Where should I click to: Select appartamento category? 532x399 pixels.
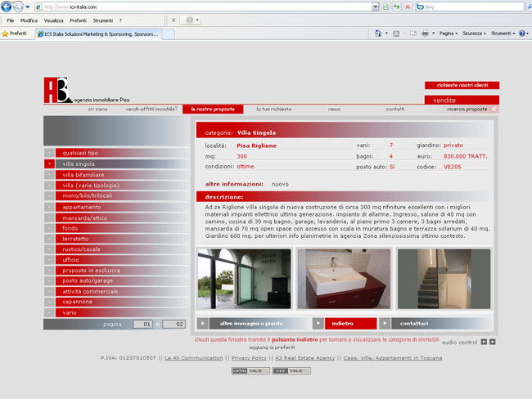(x=117, y=207)
